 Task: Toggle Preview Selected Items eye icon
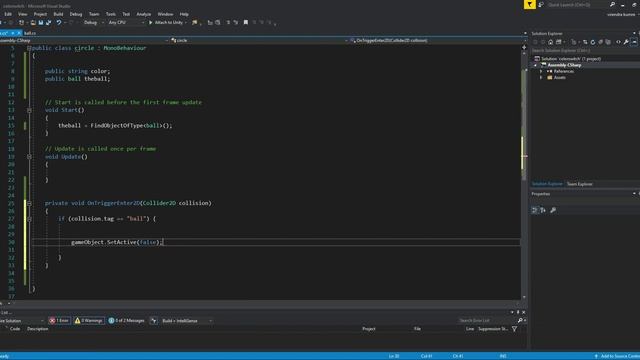(634, 42)
